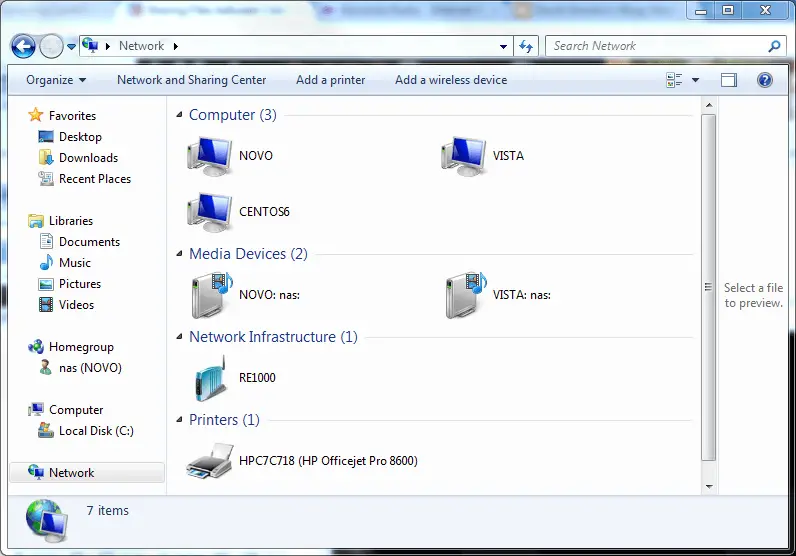Image resolution: width=796 pixels, height=556 pixels.
Task: Open the Organize dropdown menu
Action: point(56,80)
